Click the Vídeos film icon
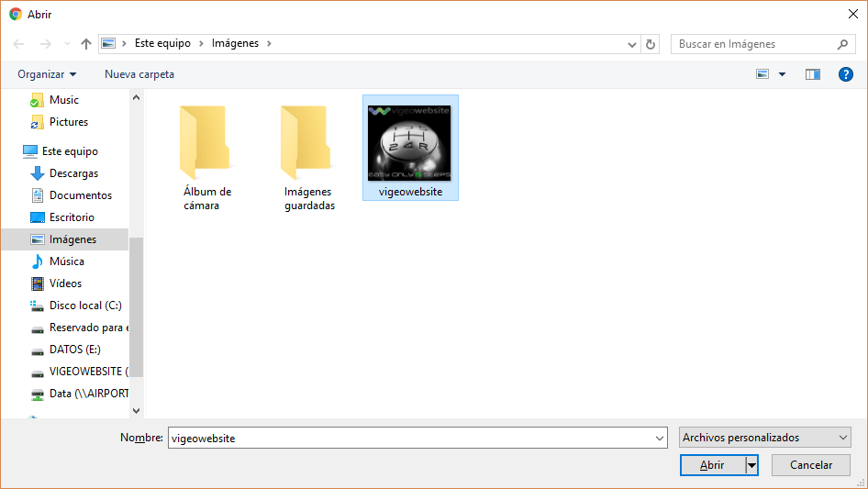This screenshot has height=489, width=868. (x=37, y=283)
